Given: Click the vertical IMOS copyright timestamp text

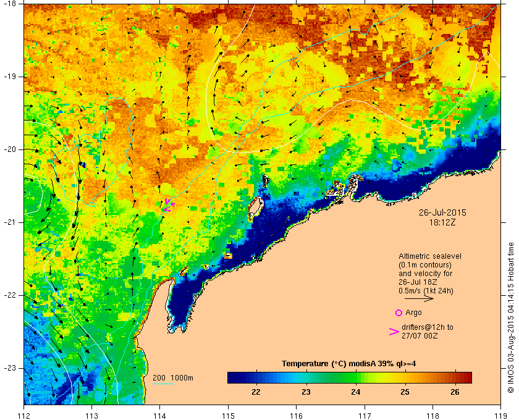Looking at the screenshot, I should click(511, 317).
